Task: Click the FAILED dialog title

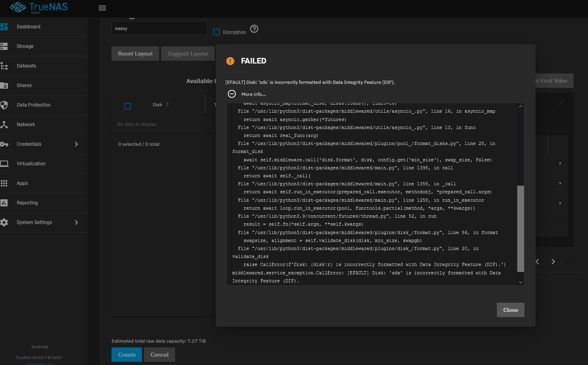Action: click(253, 61)
